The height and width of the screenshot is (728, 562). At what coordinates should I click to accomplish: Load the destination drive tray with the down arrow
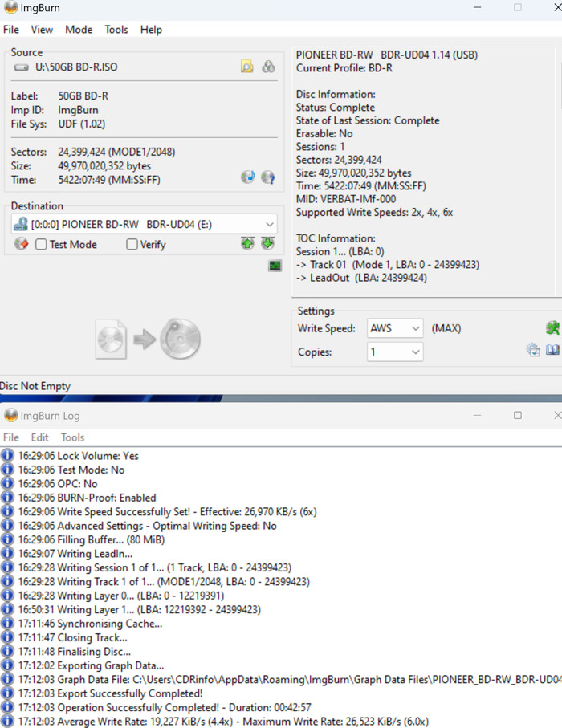(267, 243)
